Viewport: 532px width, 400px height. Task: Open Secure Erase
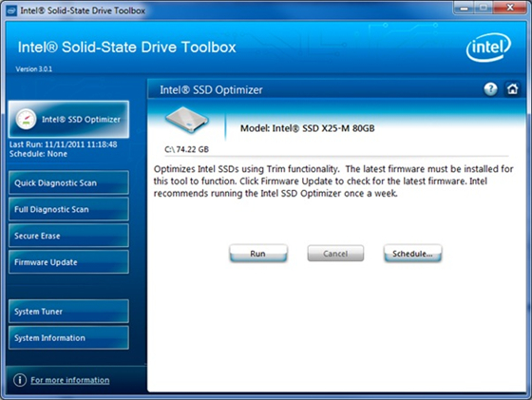point(68,236)
